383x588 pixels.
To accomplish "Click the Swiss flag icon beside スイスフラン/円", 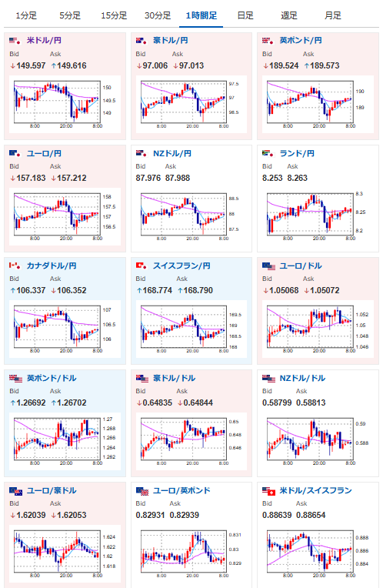I will click(x=141, y=266).
